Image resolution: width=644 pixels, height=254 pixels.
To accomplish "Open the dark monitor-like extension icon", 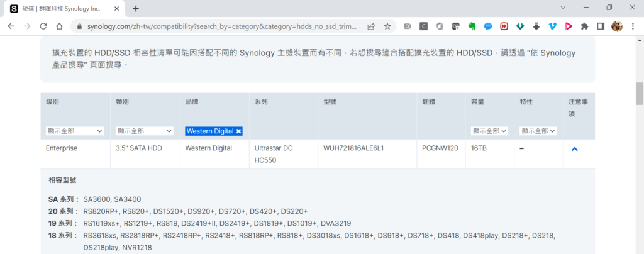I will [455, 26].
